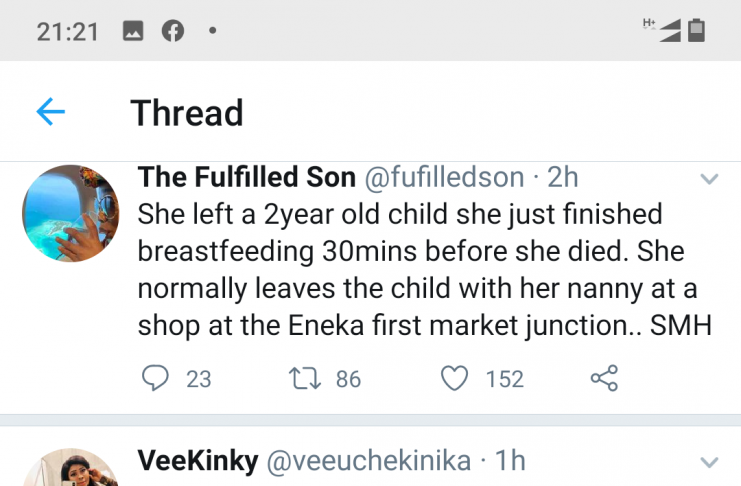Open the tweet text about the 2year old child
The image size is (741, 486).
coord(424,270)
